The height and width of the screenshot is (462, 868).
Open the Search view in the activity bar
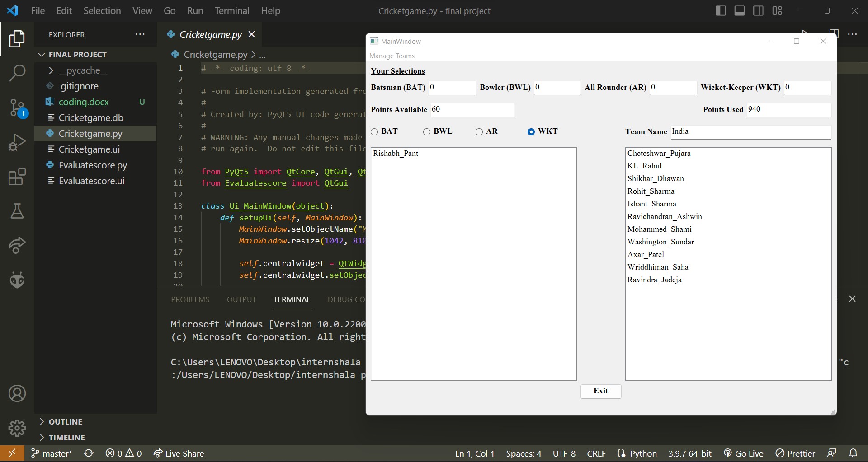17,73
